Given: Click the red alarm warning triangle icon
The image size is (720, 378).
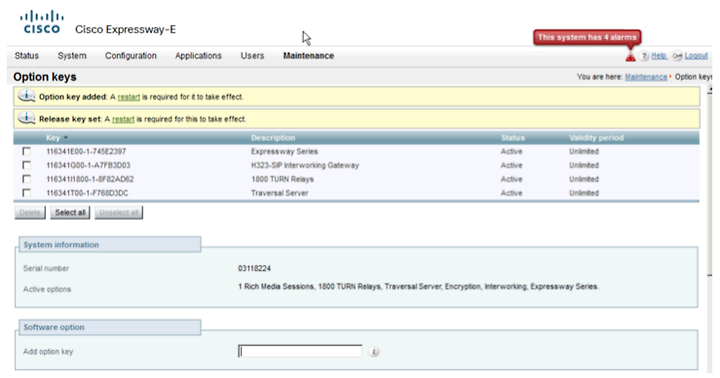Looking at the screenshot, I should click(630, 56).
